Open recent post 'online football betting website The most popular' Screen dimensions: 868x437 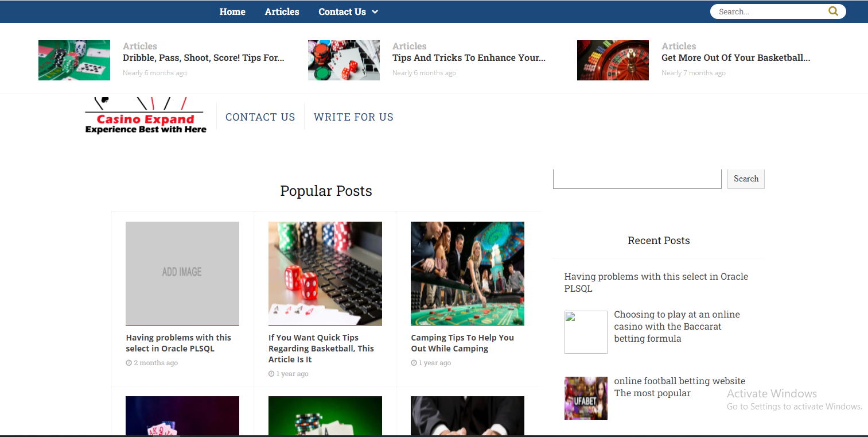click(x=680, y=387)
